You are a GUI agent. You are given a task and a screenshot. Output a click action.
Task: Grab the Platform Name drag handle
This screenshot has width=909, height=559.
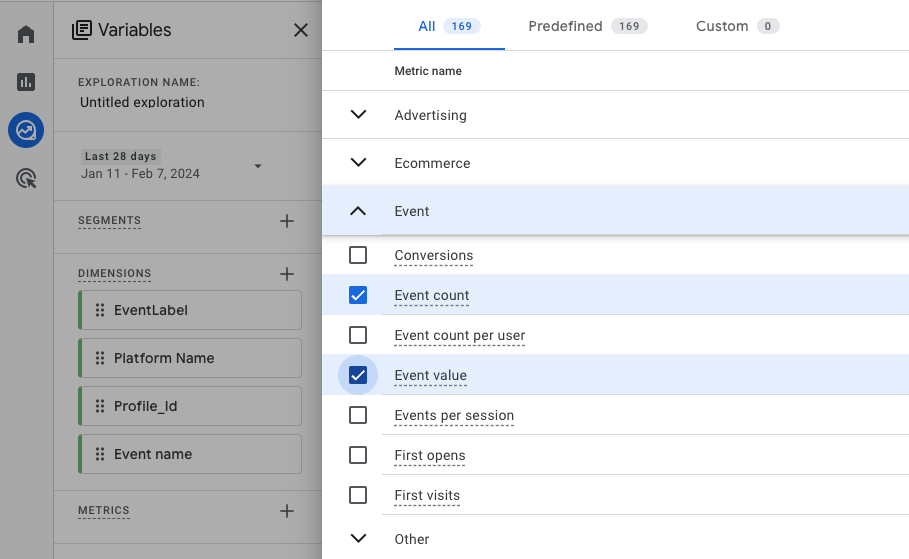100,358
